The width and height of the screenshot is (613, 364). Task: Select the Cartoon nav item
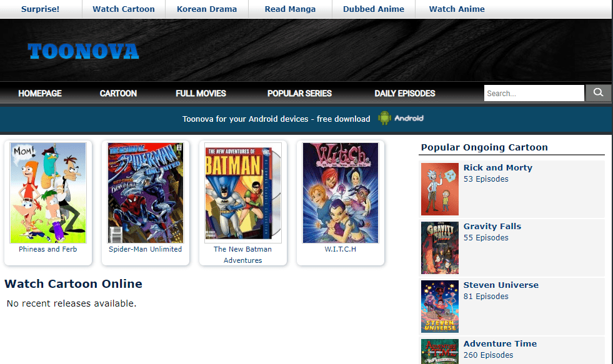pyautogui.click(x=118, y=94)
